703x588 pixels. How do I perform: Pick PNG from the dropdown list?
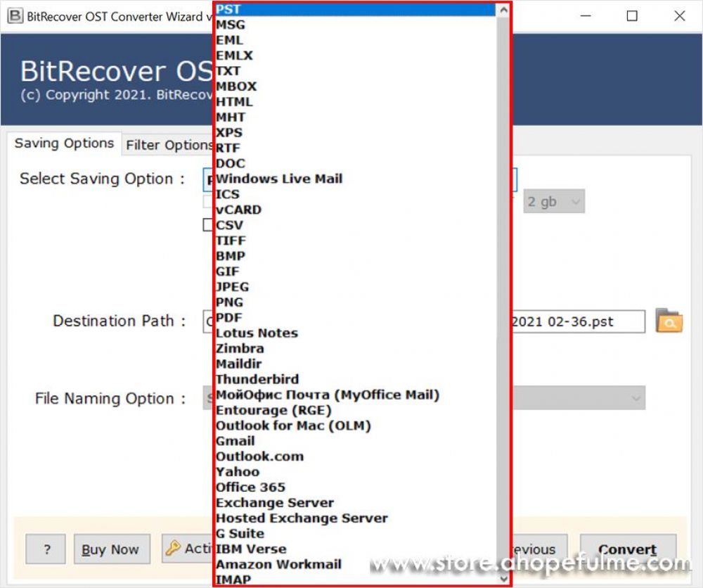point(356,302)
